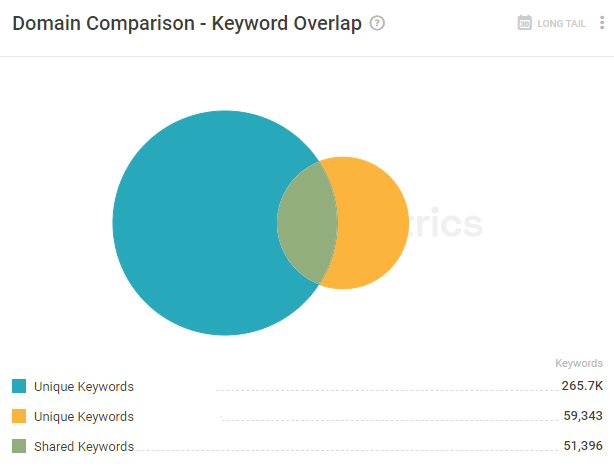Select the large teal Venn circle
Viewport: 614px width, 472px height.
pyautogui.click(x=196, y=223)
